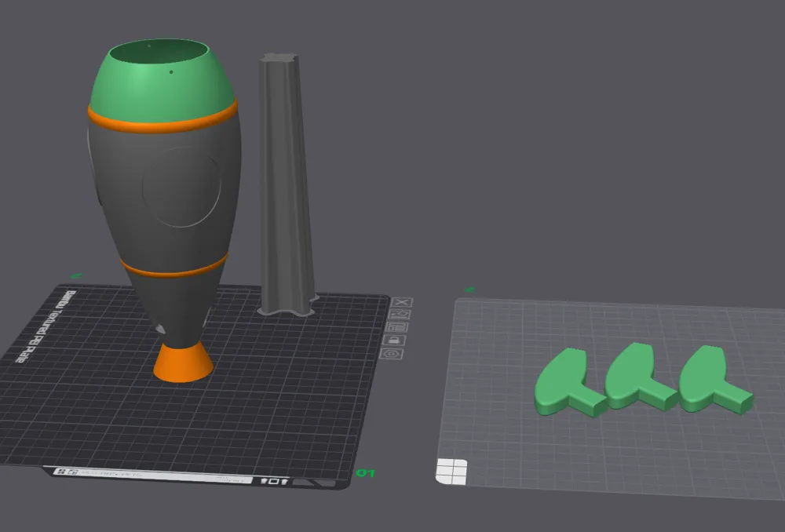785x532 pixels.
Task: Open plate 01 settings hexagon icon
Action: pyautogui.click(x=391, y=354)
